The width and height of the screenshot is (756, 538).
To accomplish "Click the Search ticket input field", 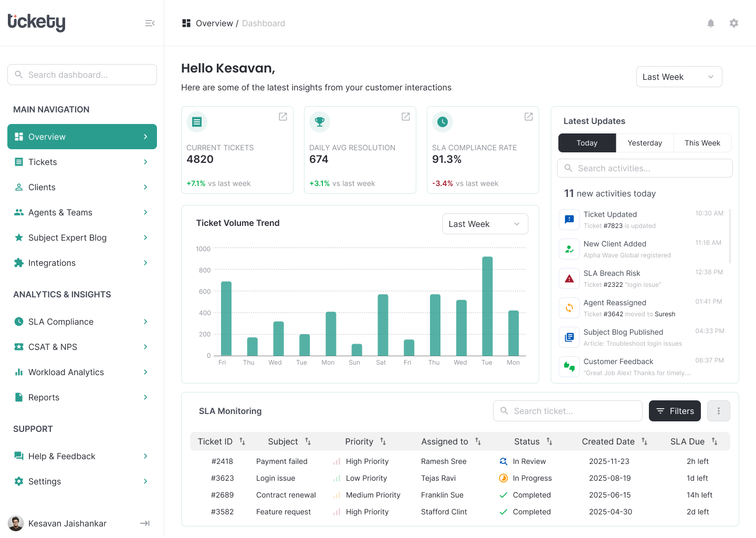I will 567,411.
